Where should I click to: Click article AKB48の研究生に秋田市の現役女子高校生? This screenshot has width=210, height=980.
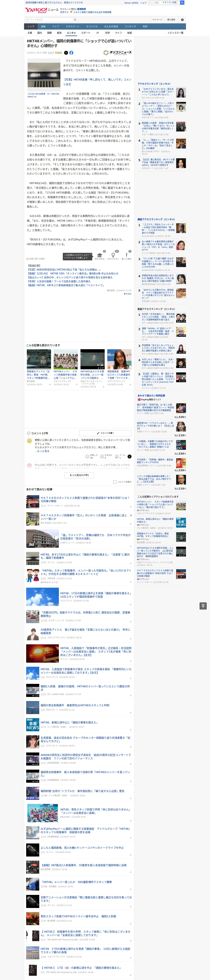tap(85, 757)
